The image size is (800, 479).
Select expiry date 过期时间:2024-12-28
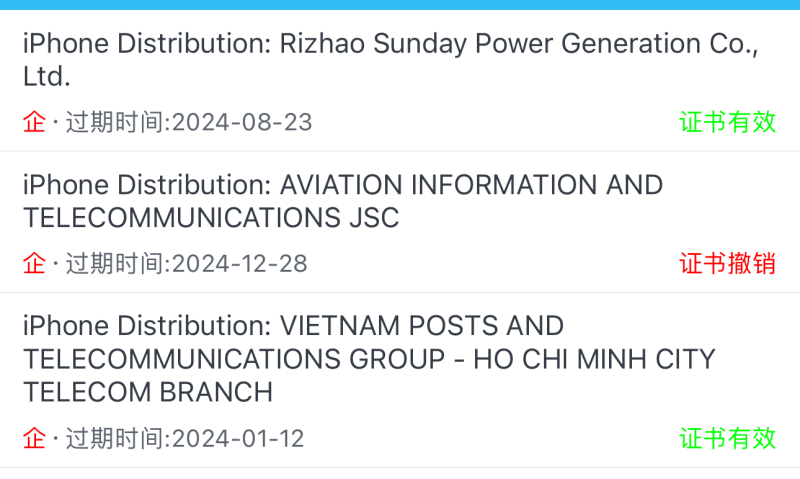coord(187,264)
